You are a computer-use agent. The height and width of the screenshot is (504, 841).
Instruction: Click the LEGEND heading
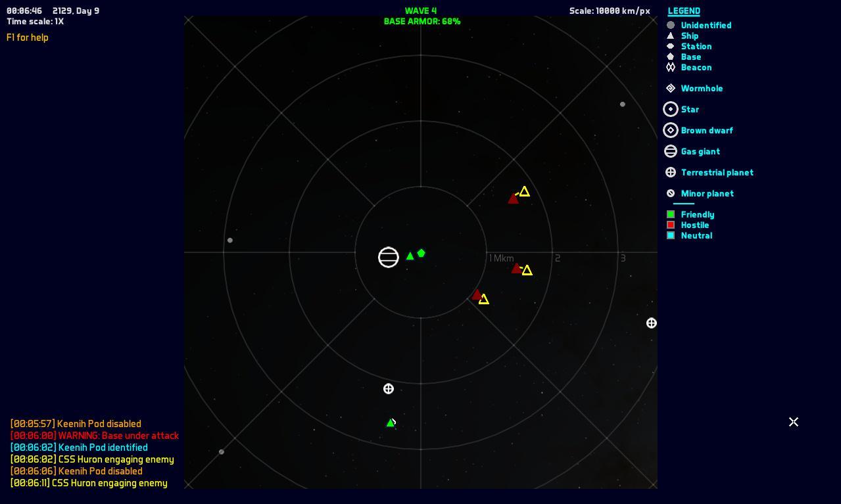click(x=684, y=11)
